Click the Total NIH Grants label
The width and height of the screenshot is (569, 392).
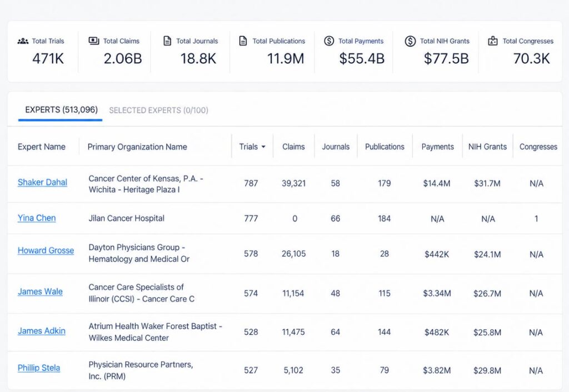pos(445,41)
